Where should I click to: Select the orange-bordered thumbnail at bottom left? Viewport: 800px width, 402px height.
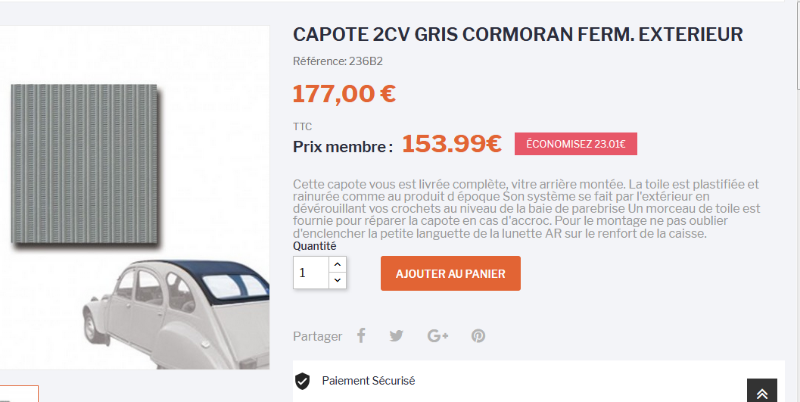19,393
